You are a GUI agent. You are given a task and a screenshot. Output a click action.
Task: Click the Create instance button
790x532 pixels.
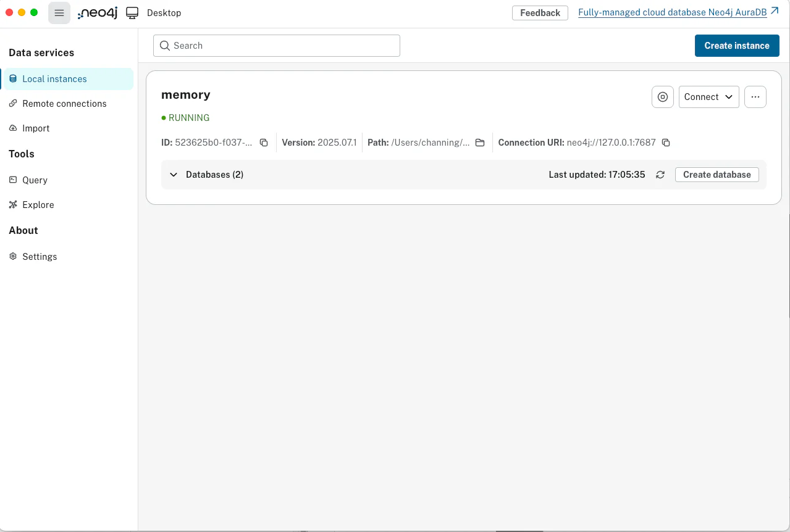pyautogui.click(x=737, y=46)
